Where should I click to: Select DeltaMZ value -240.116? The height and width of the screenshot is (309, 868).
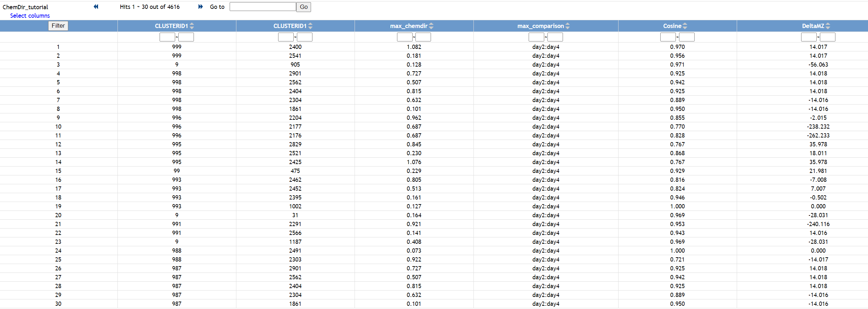pos(818,224)
